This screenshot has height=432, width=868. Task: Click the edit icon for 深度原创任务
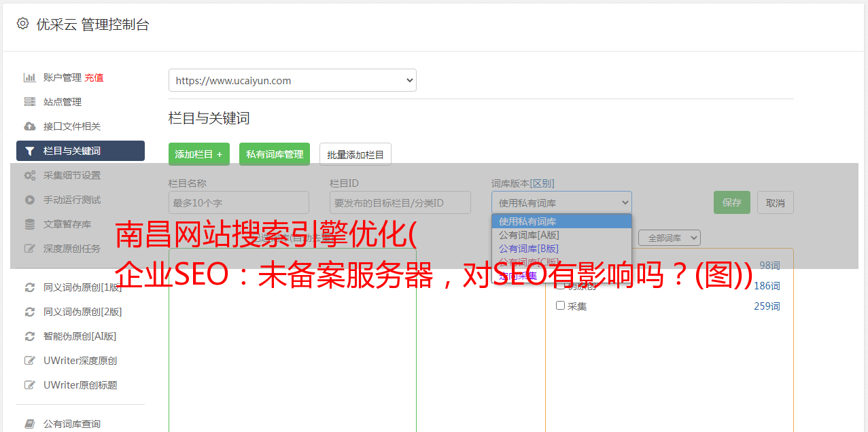point(29,249)
